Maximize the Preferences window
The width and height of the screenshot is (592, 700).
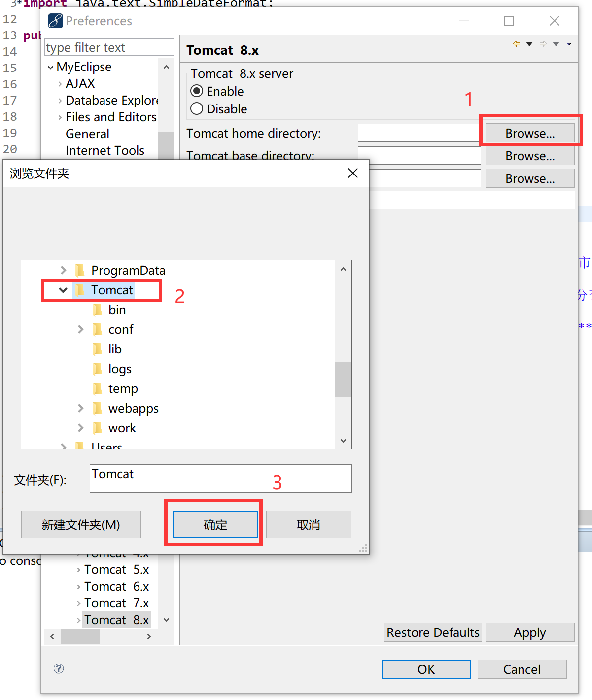tap(509, 21)
